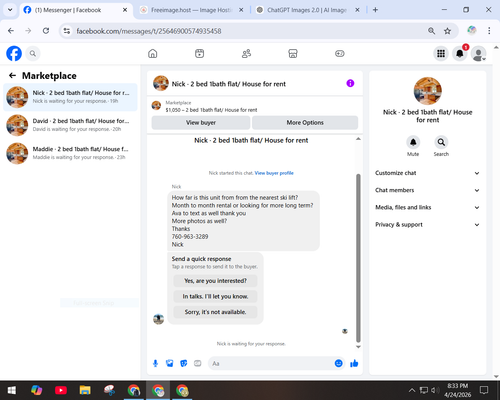Attach a photo with the image icon

(x=169, y=363)
